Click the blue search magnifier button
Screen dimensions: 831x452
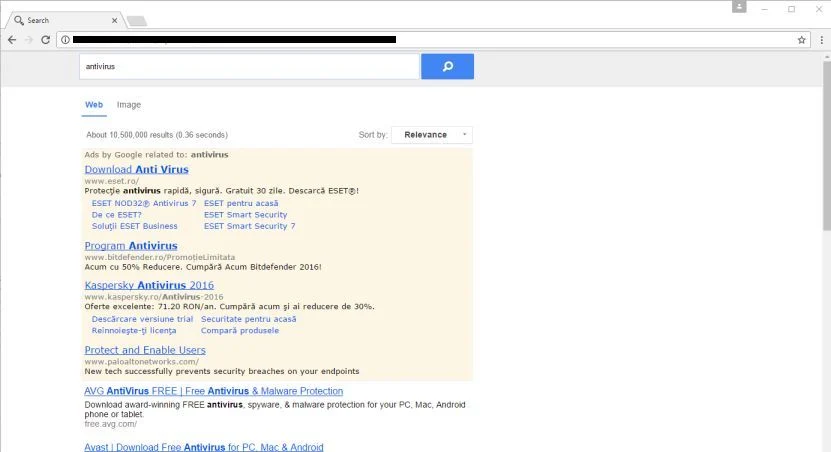(x=447, y=66)
